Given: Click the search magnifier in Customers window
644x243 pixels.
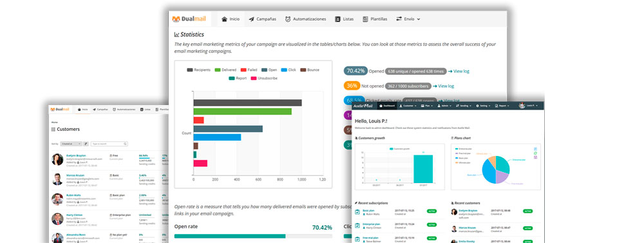Looking at the screenshot, I should pyautogui.click(x=126, y=144).
